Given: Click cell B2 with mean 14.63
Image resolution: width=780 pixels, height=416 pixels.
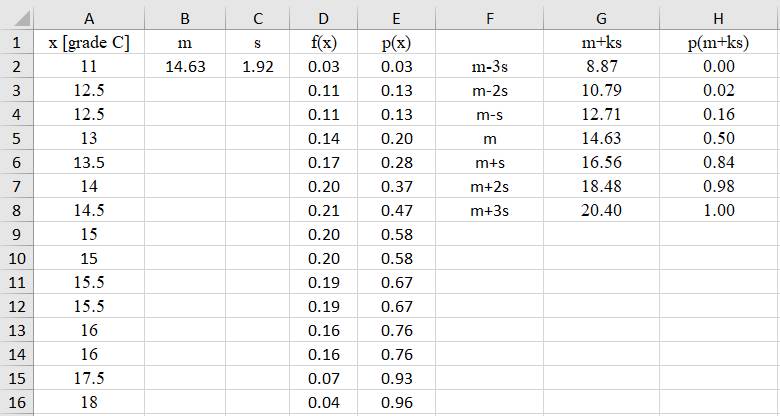Looking at the screenshot, I should click(x=184, y=67).
